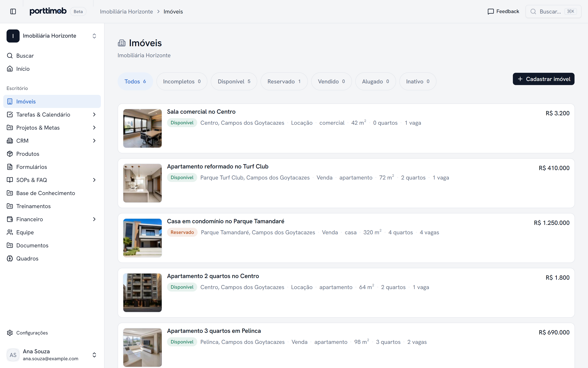Image resolution: width=588 pixels, height=368 pixels.
Task: Select the Todos filter tab
Action: (x=135, y=82)
